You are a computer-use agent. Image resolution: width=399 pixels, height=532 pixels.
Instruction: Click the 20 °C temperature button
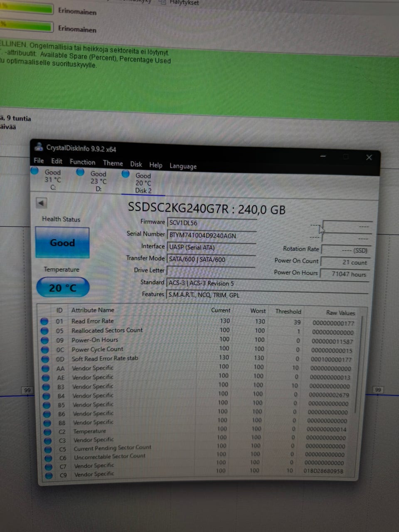click(63, 288)
